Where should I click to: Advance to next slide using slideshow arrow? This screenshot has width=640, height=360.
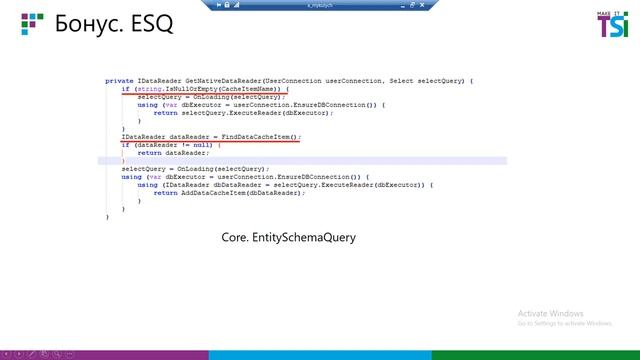[x=19, y=354]
